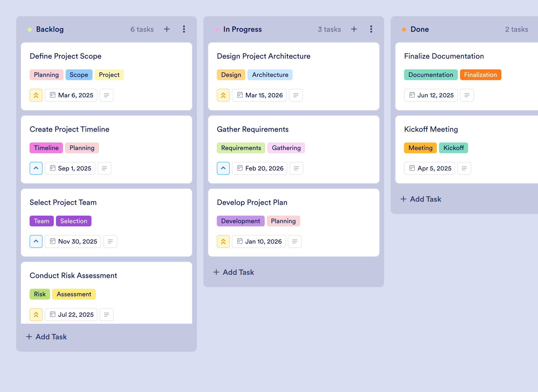Image resolution: width=538 pixels, height=392 pixels.
Task: Click the Gathering tag chip
Action: (x=286, y=148)
